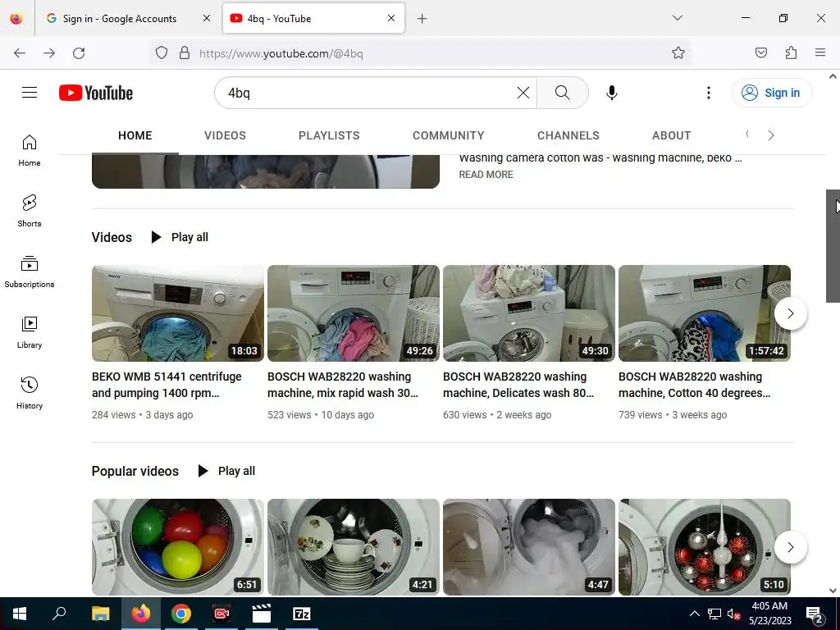
Task: Bookmark this page with the star icon
Action: click(x=678, y=52)
